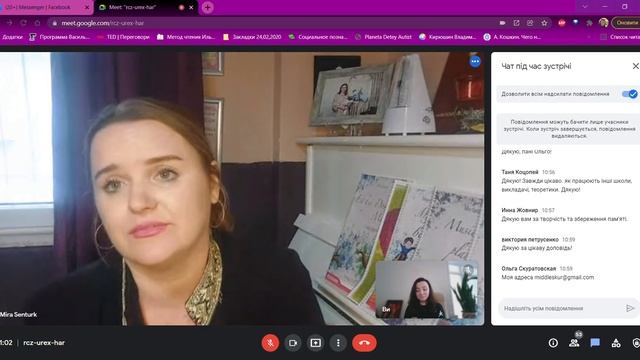Open the Закладки 24.02.2020 bookmark folder
Image resolution: width=640 pixels, height=360 pixels.
[252, 37]
